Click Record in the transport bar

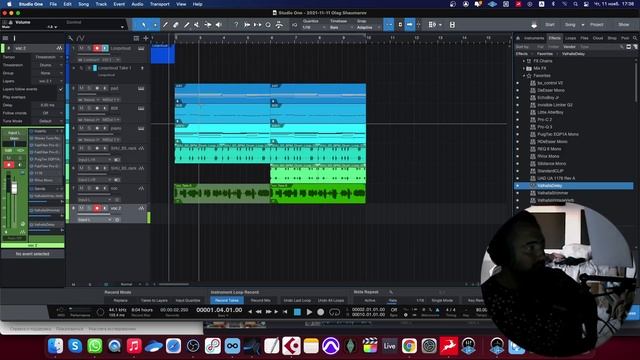point(321,312)
